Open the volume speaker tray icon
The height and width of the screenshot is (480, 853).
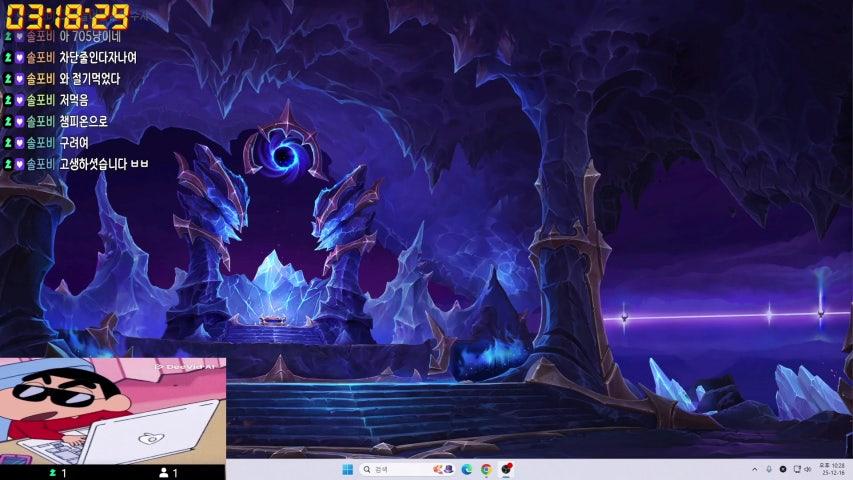click(809, 469)
